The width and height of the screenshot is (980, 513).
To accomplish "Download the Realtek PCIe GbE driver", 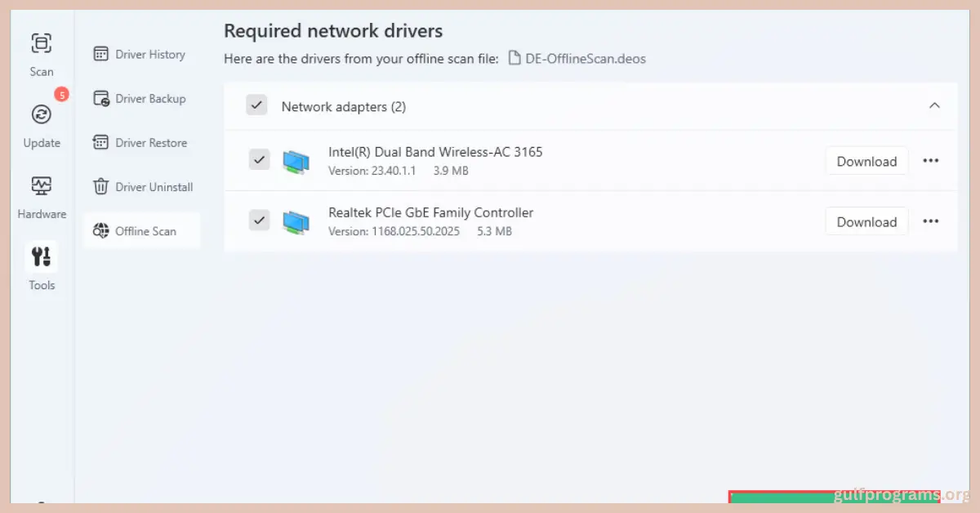I will [x=866, y=221].
